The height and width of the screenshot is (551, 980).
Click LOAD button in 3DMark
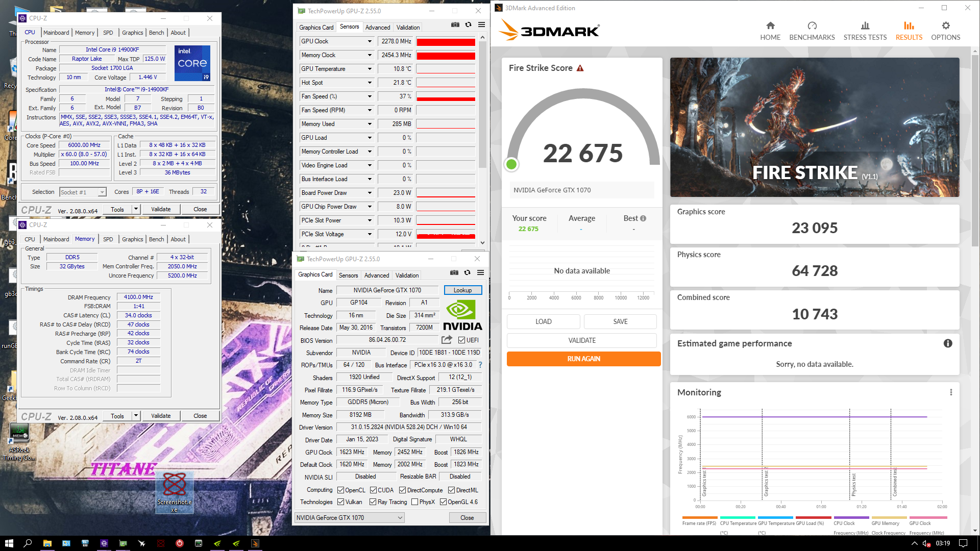coord(543,321)
